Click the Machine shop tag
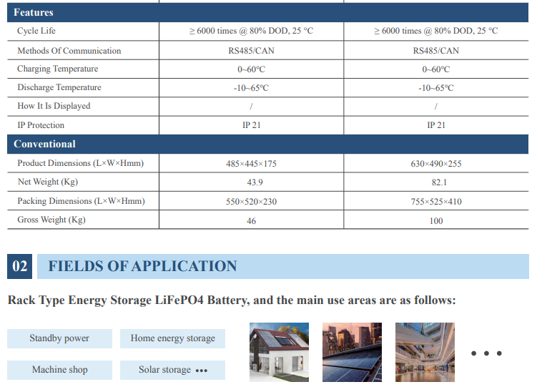Image resolution: width=537 pixels, height=392 pixels. click(59, 370)
